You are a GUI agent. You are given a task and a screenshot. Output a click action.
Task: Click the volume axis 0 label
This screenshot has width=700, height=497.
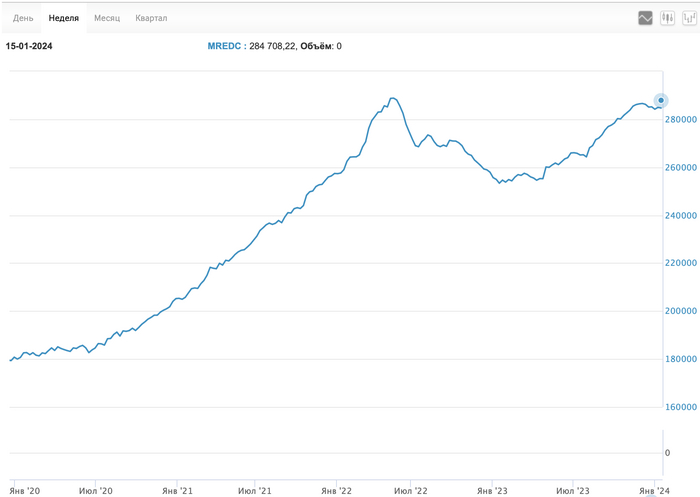click(x=667, y=453)
